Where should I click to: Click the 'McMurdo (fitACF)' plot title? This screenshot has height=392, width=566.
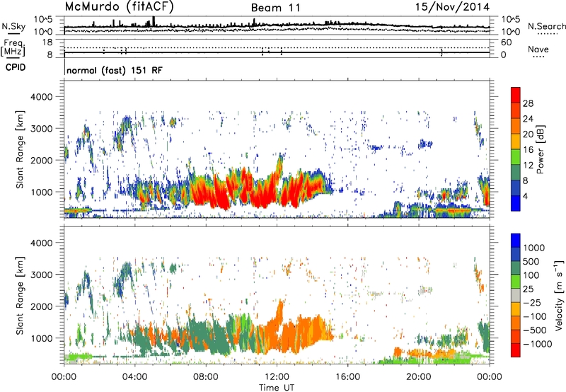click(x=119, y=7)
